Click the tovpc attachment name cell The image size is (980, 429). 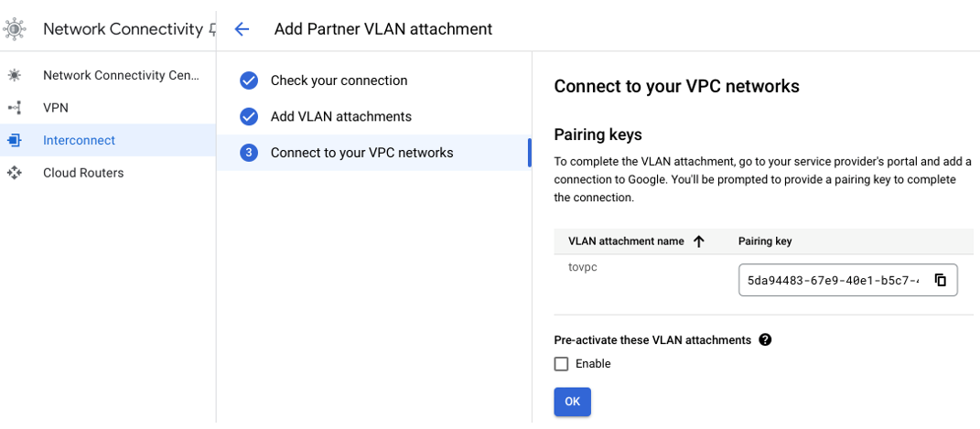point(583,268)
